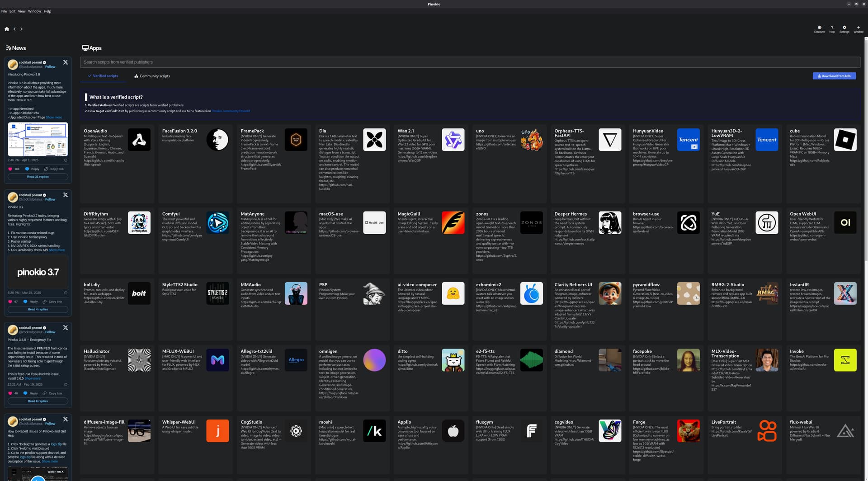Switch to Community scripts tab
Viewport: 868px width, 481px height.
152,76
